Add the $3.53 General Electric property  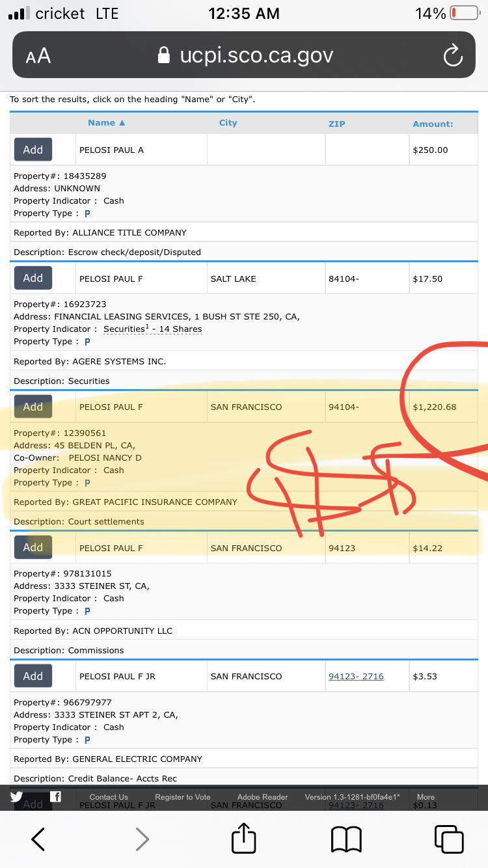[x=33, y=676]
